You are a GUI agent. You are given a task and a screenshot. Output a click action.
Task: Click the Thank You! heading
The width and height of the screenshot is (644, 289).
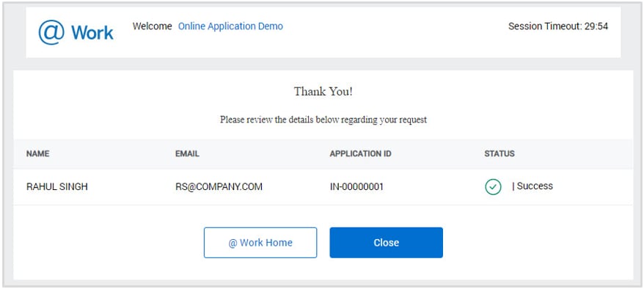click(323, 92)
